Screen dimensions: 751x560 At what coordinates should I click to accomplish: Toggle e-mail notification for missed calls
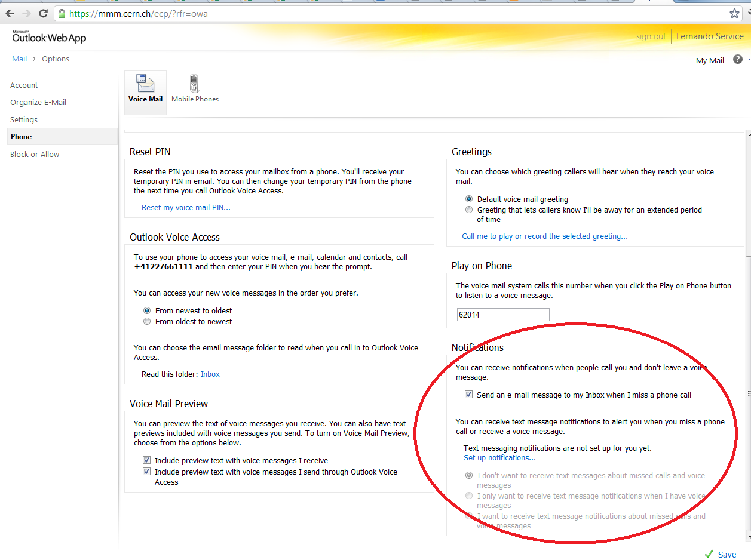(469, 395)
